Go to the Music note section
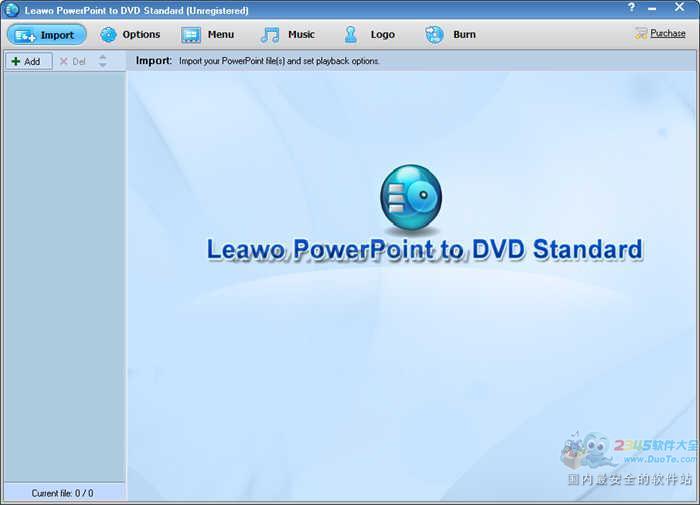Screen dimensions: 700x505 (x=288, y=35)
